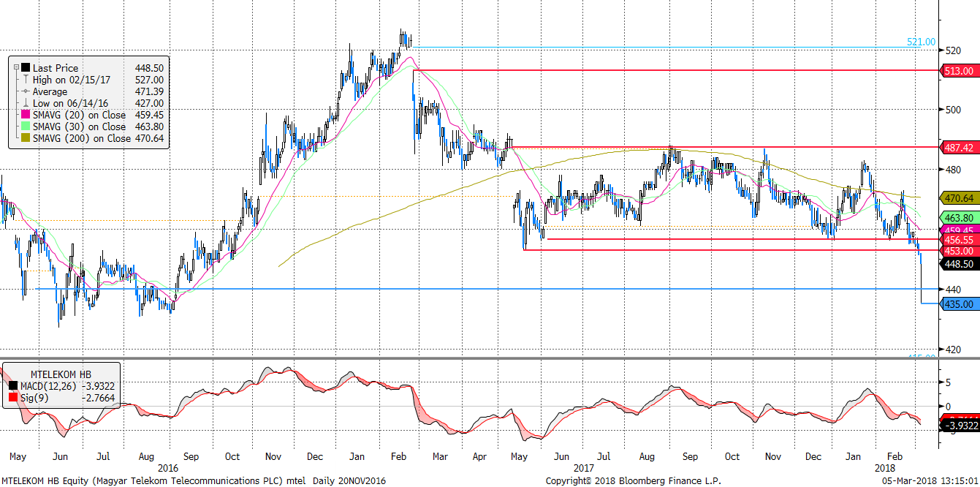This screenshot has height=487, width=980.
Task: Click the -3.9322 value in MACD legend
Action: [96, 386]
